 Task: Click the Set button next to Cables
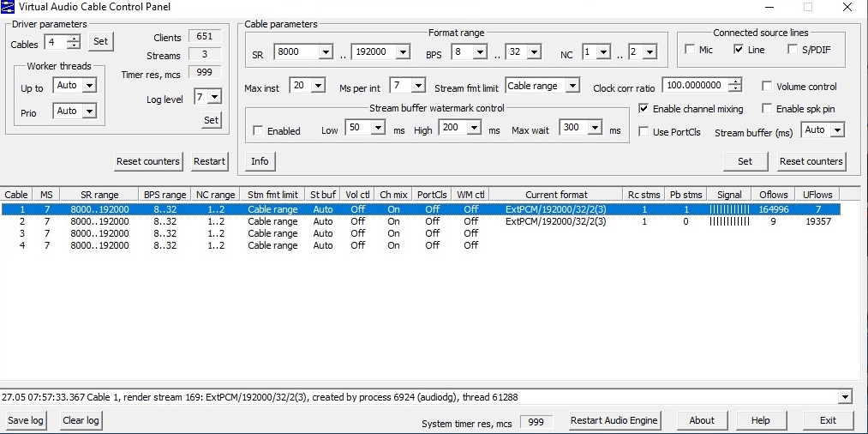pyautogui.click(x=101, y=41)
